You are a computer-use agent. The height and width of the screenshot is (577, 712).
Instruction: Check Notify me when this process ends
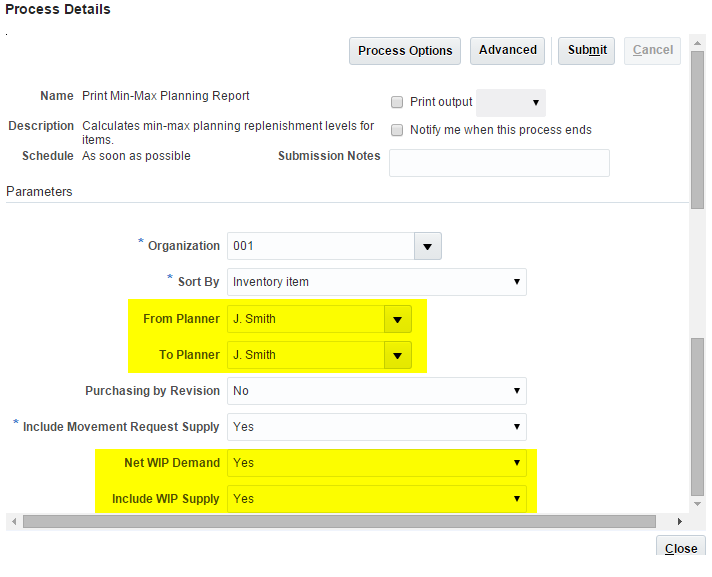(397, 130)
